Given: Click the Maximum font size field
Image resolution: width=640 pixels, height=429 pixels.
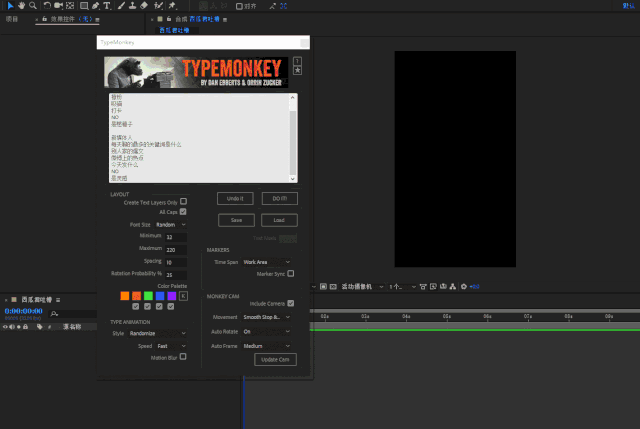Looking at the screenshot, I should pyautogui.click(x=176, y=249).
